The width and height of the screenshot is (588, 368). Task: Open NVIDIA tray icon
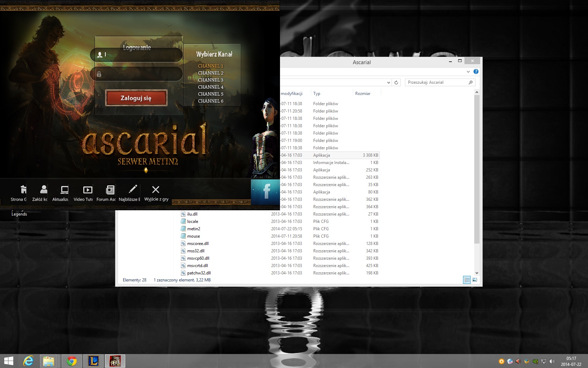tap(535, 361)
